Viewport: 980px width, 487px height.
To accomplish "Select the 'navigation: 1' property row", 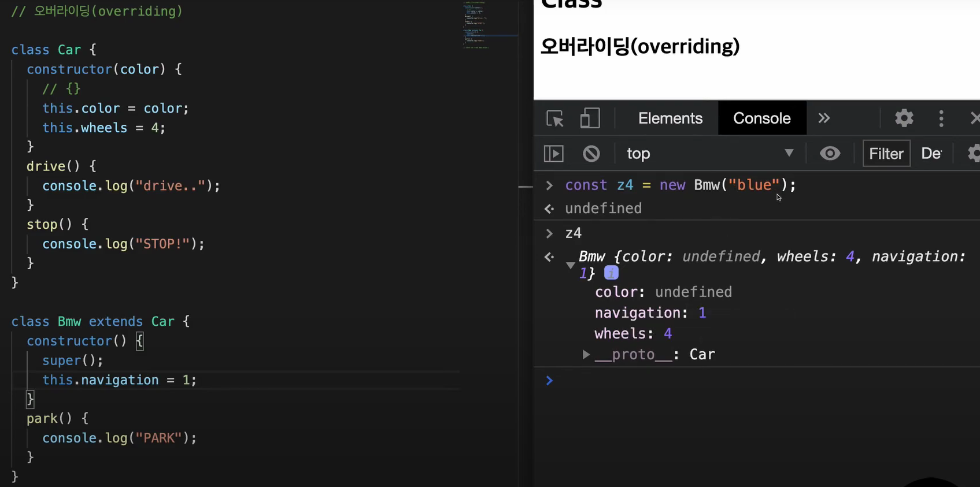I will coord(650,313).
